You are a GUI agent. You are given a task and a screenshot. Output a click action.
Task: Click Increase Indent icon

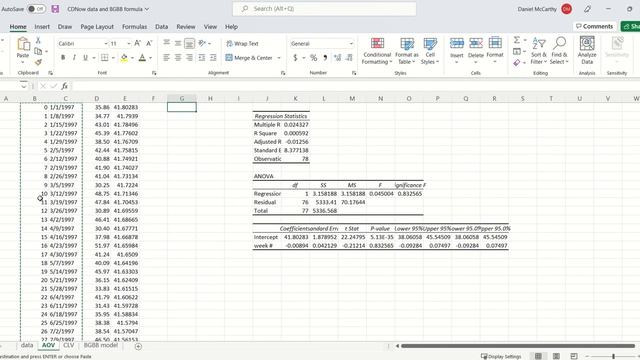pos(213,58)
